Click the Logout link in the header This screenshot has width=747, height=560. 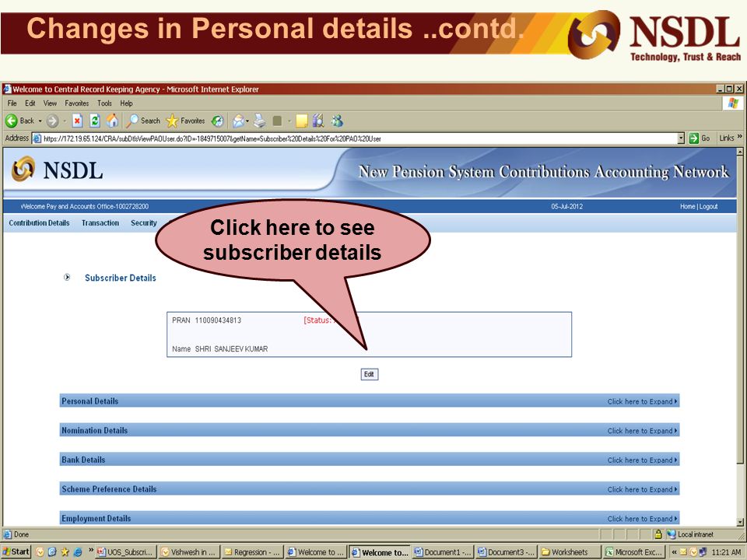708,206
